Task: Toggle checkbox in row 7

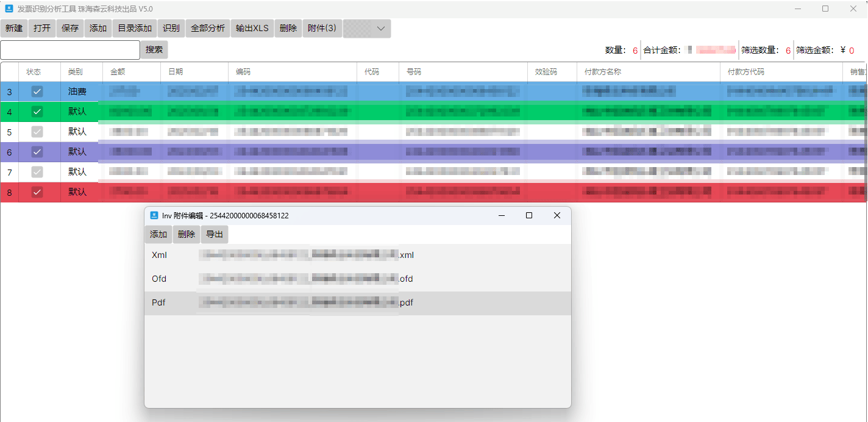Action: coord(37,172)
